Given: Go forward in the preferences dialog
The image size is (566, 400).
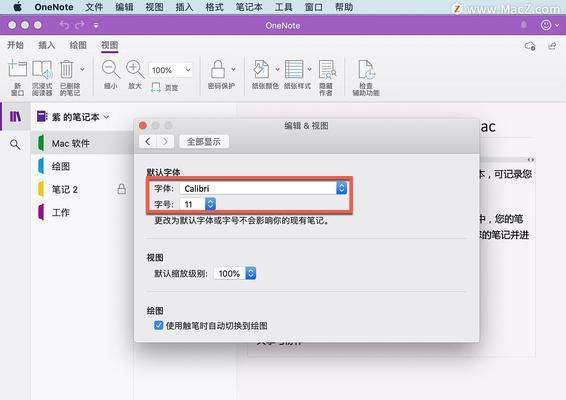Looking at the screenshot, I should [x=165, y=142].
